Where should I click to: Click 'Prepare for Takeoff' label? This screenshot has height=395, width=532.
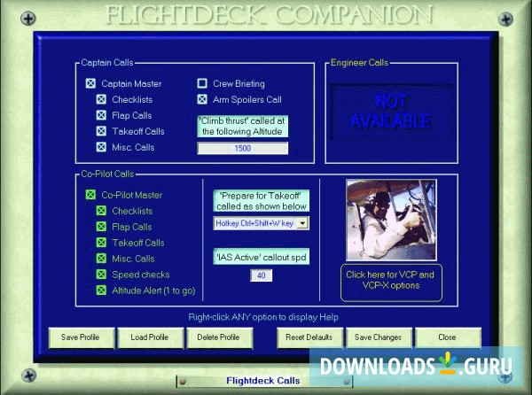[x=261, y=201]
